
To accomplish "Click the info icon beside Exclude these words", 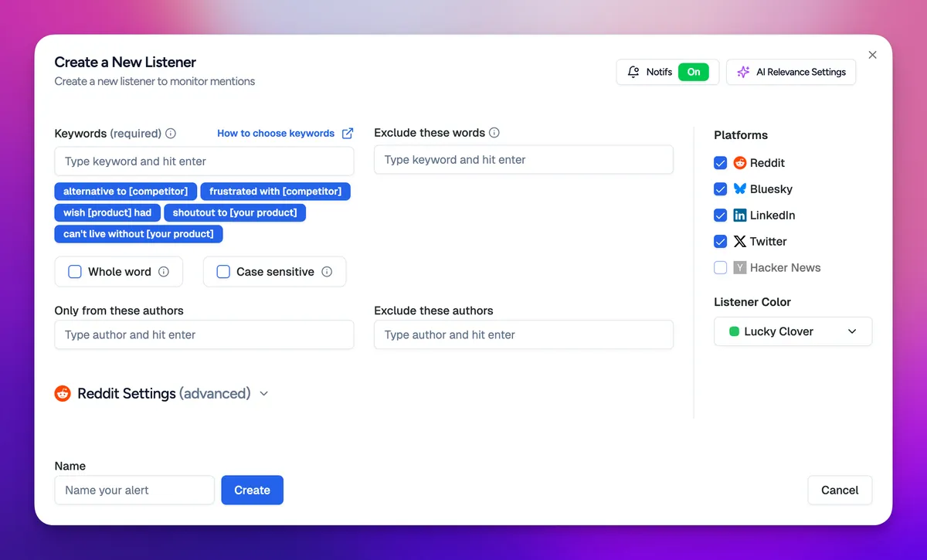I will pos(494,132).
